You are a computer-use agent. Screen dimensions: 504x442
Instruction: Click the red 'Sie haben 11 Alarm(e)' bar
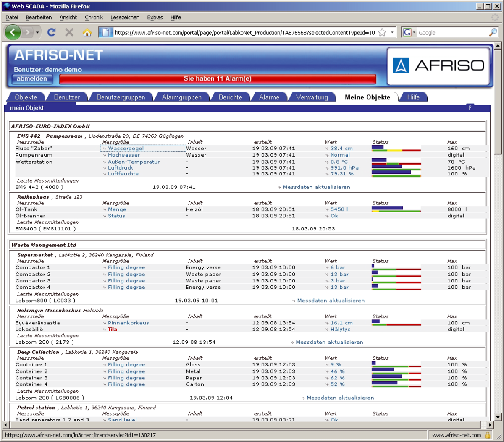click(x=218, y=79)
